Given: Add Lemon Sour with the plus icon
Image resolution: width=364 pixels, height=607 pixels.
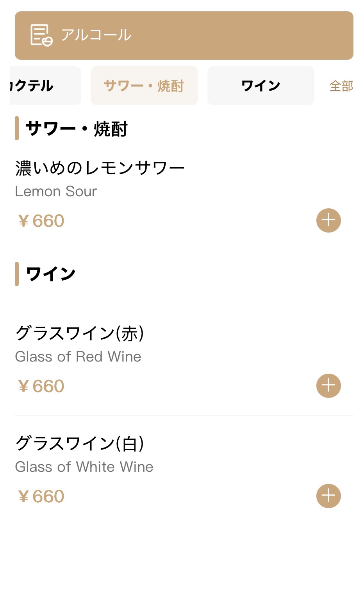Looking at the screenshot, I should [x=328, y=220].
